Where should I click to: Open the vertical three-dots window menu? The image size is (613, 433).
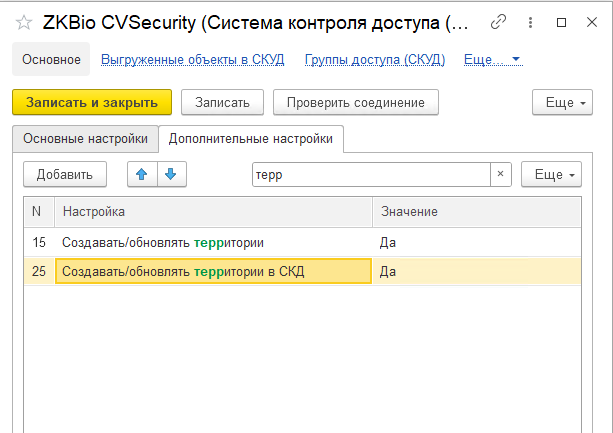[531, 22]
